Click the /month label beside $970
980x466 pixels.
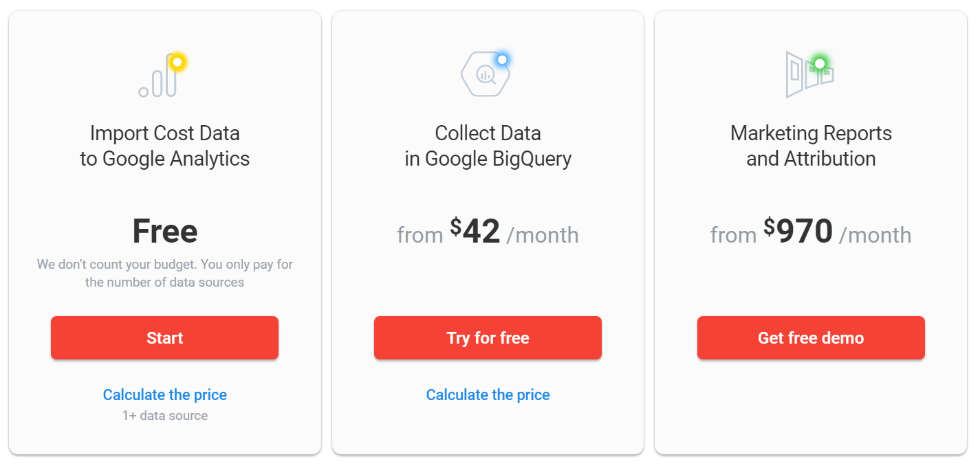(875, 235)
